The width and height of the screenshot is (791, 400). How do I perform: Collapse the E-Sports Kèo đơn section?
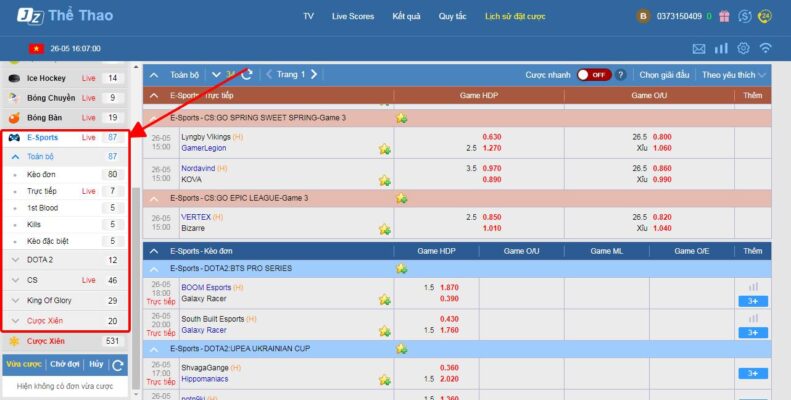154,251
